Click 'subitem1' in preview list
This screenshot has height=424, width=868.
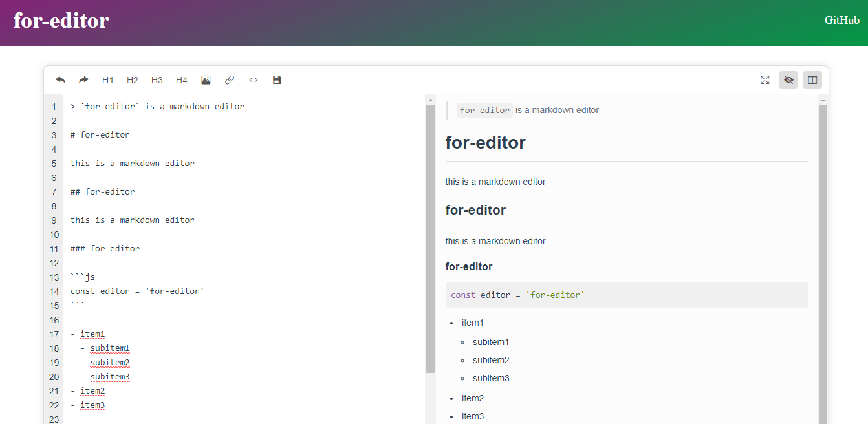click(491, 342)
